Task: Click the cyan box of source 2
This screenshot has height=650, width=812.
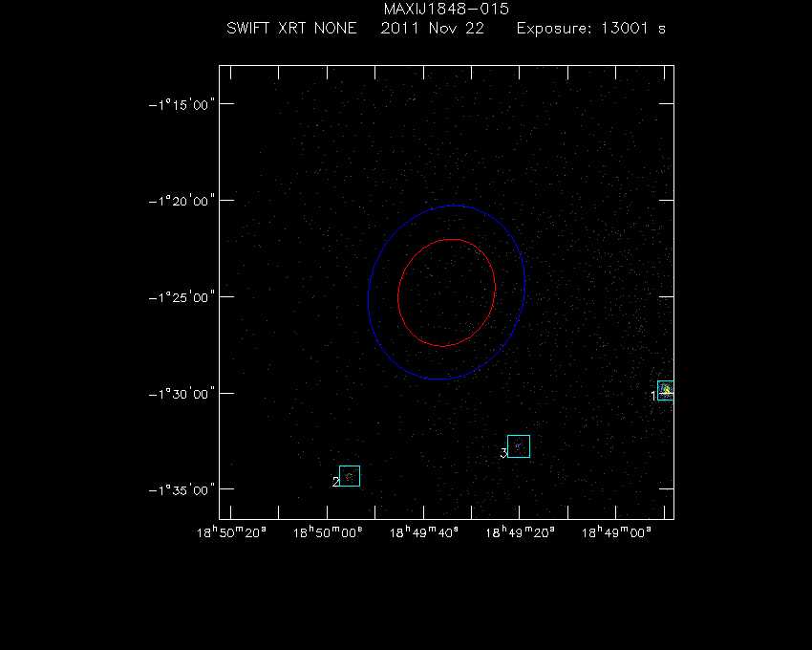Action: tap(350, 476)
